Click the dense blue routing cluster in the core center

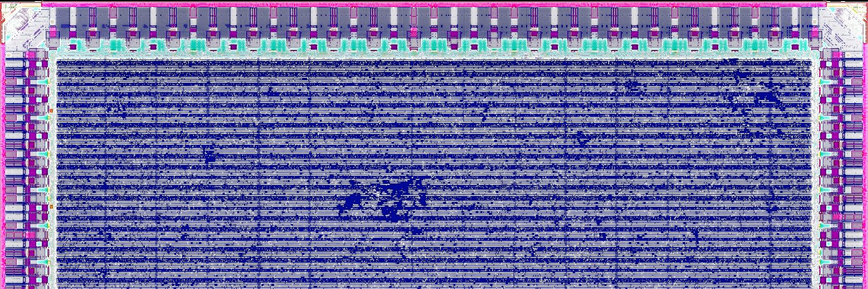(383, 200)
